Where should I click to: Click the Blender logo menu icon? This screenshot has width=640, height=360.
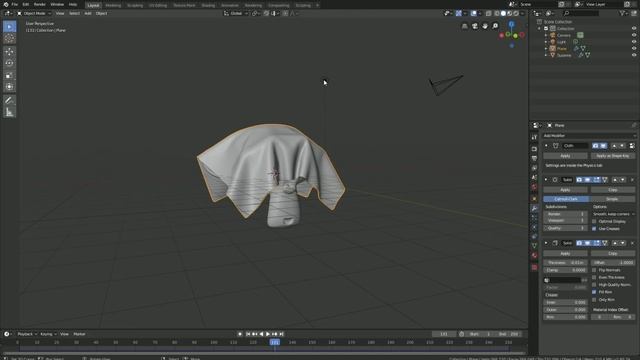6,4
